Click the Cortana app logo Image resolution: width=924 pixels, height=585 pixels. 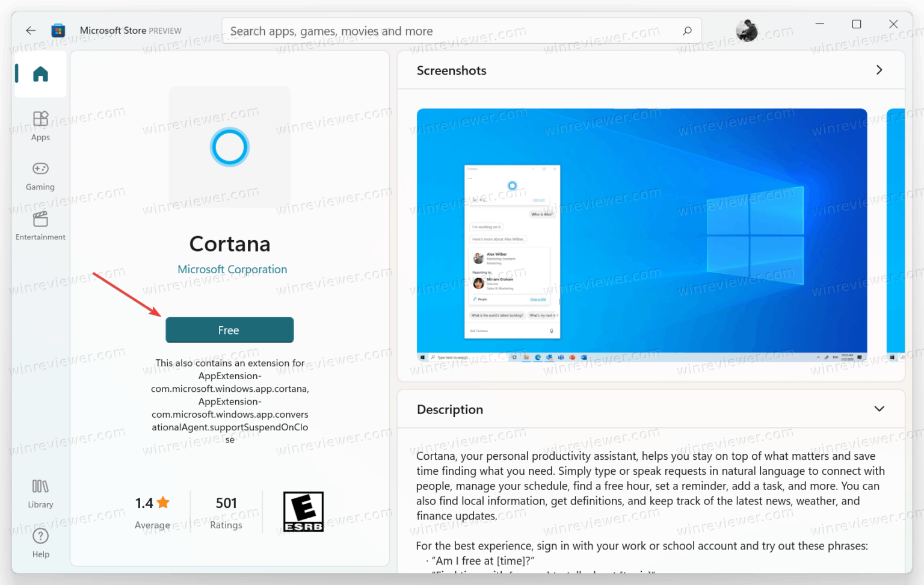[x=230, y=147]
